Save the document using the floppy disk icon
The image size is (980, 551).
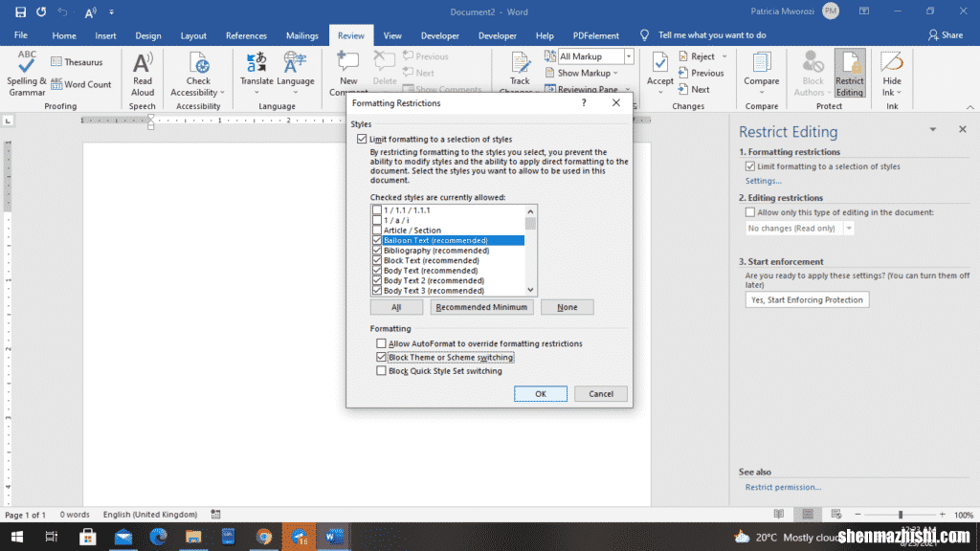click(20, 11)
